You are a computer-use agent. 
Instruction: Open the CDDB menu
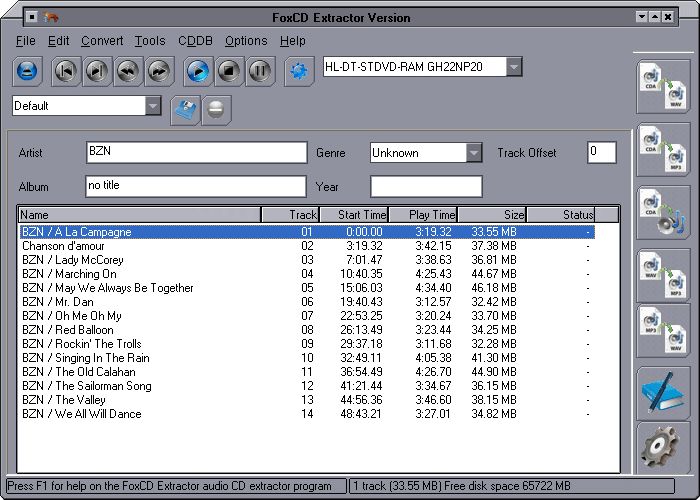point(195,41)
